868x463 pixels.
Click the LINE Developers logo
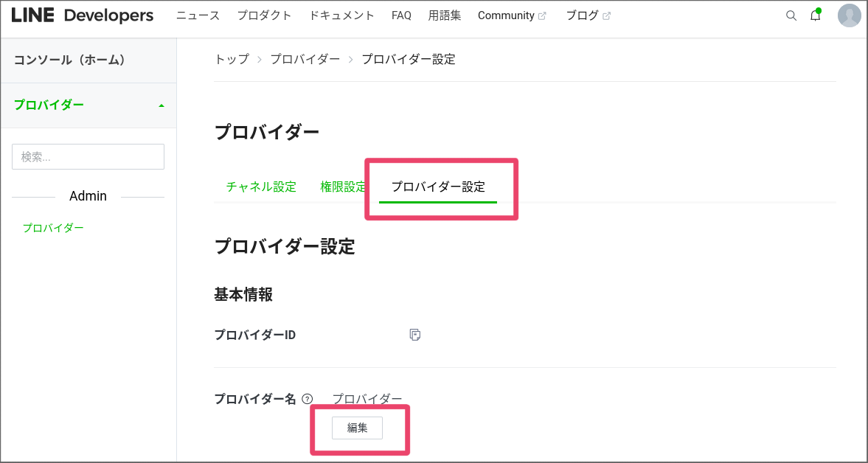pyautogui.click(x=81, y=14)
